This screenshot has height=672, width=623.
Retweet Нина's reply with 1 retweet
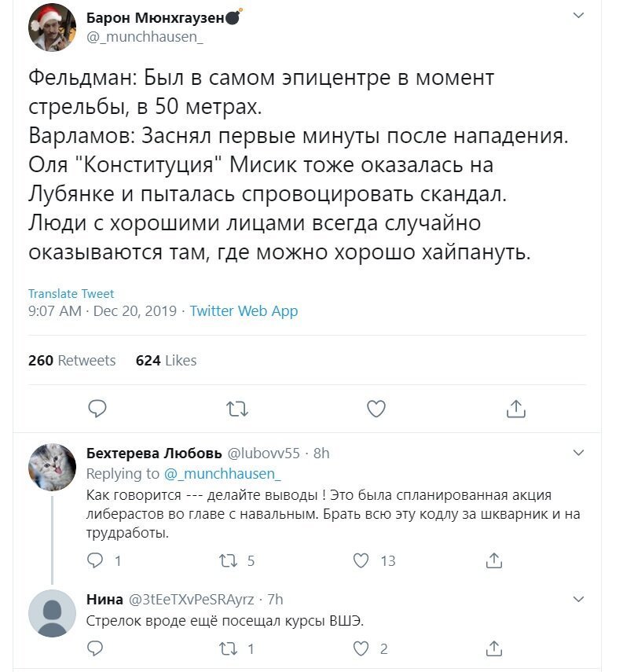[229, 649]
